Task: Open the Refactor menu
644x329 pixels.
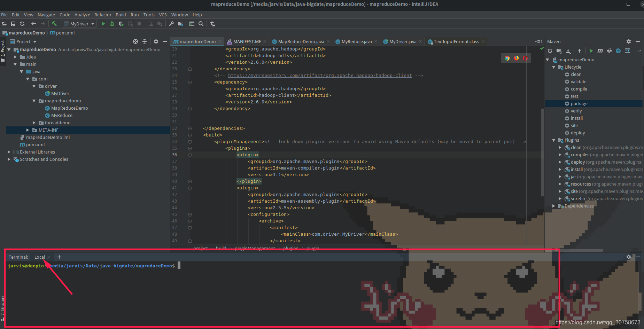Action: pos(103,15)
